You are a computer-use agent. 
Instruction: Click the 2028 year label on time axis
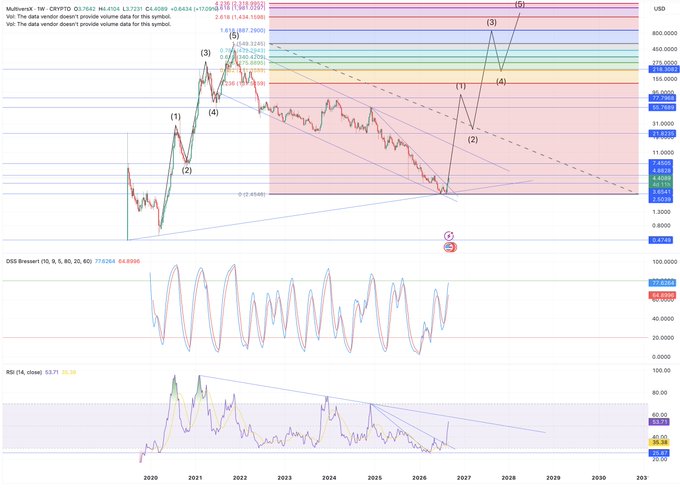point(509,478)
